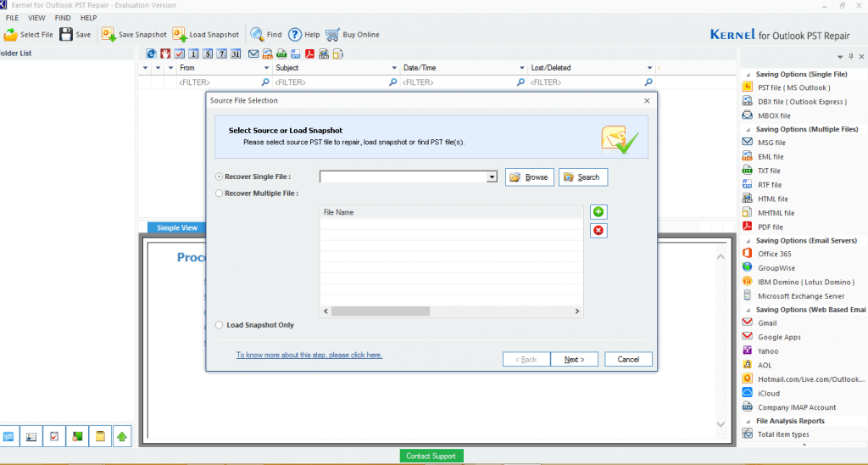Viewport: 868px width, 465px height.
Task: Click the File Name list horizontal scrollbar
Action: point(451,311)
